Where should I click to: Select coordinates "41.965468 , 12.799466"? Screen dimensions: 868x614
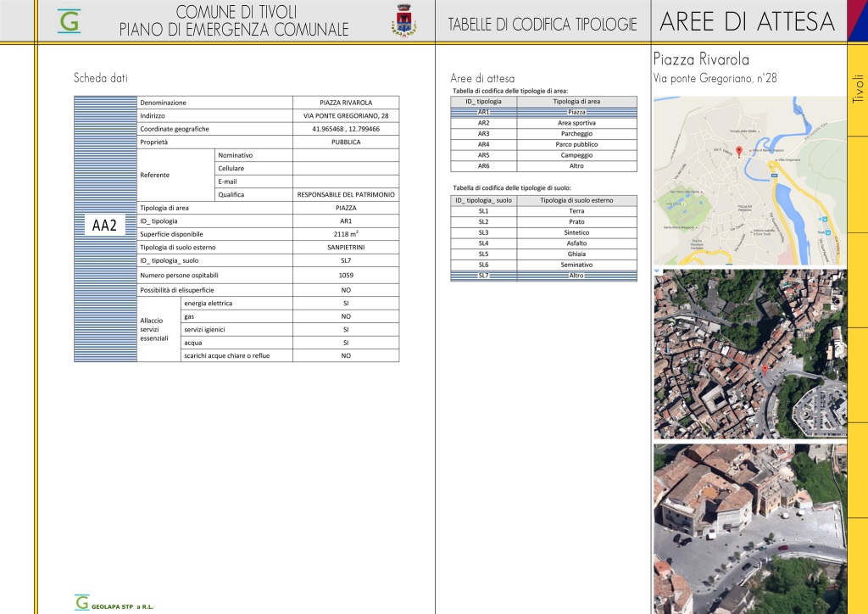[x=346, y=129]
